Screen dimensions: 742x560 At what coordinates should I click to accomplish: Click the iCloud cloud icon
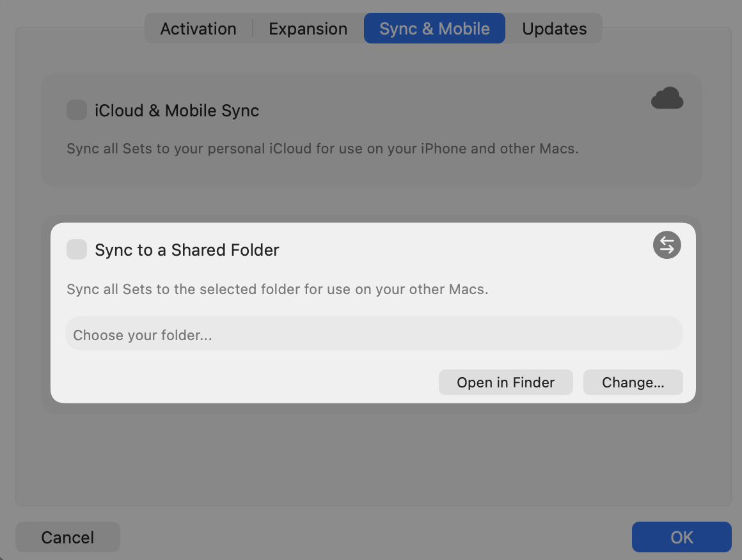[x=667, y=99]
